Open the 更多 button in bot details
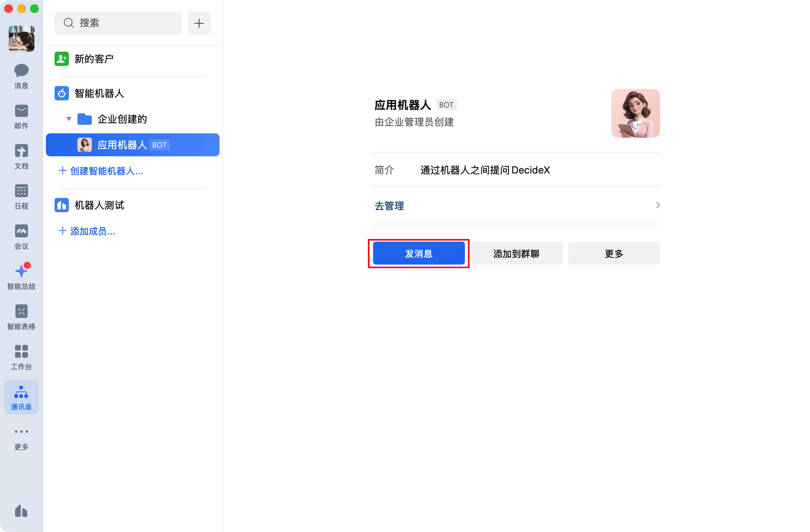810x532 pixels. (614, 253)
